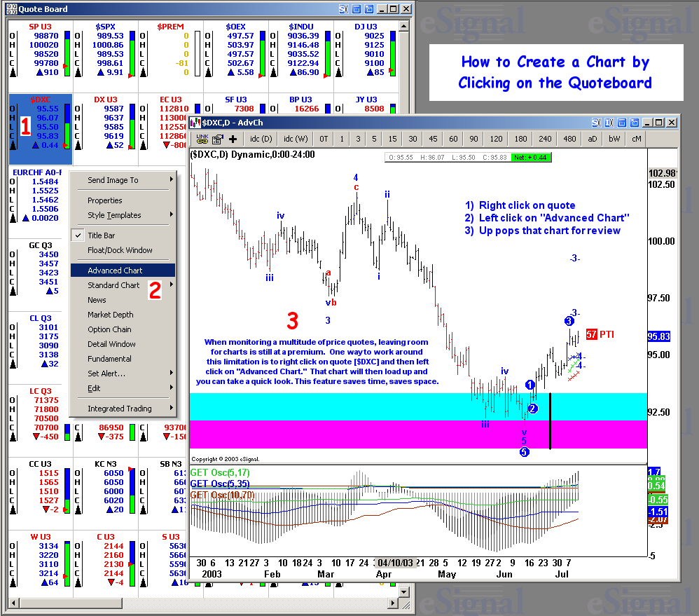Expand the Style Templates submenu arrow
The width and height of the screenshot is (699, 616).
(172, 214)
